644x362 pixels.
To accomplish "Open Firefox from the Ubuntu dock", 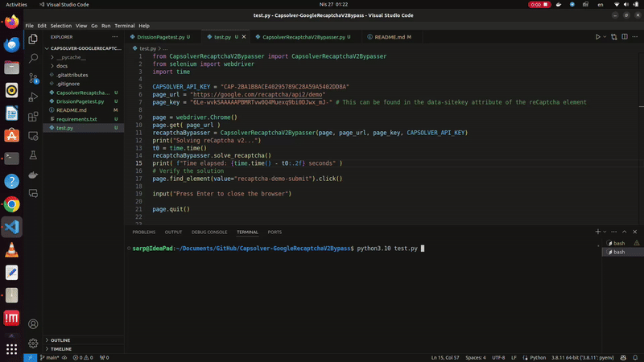I will (x=11, y=22).
